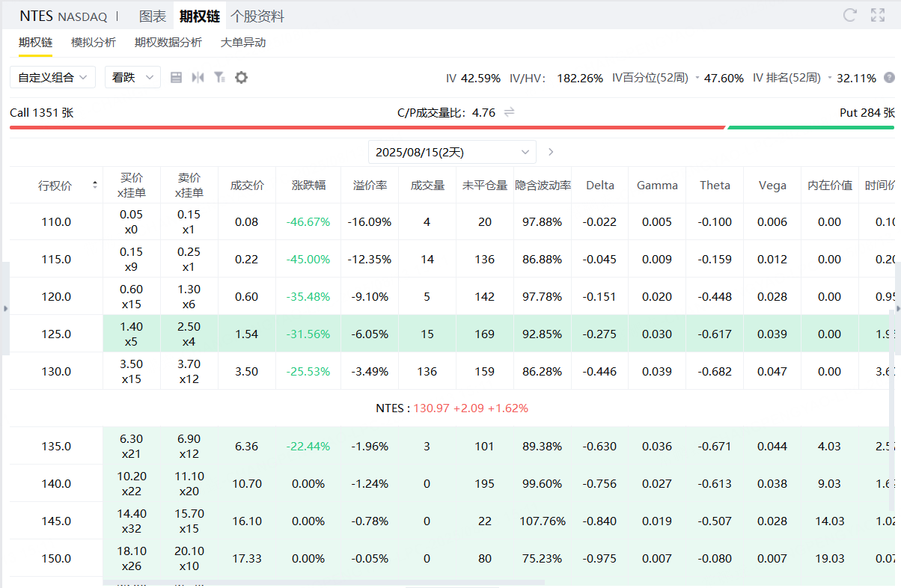Open the 2025/08/15(2天) expiration dropdown
The image size is (901, 588).
pyautogui.click(x=452, y=152)
